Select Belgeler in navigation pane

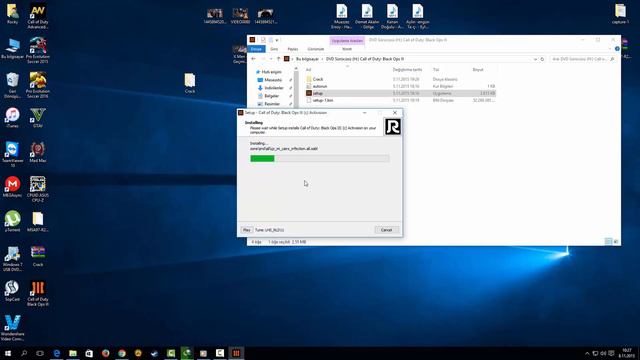[271, 96]
